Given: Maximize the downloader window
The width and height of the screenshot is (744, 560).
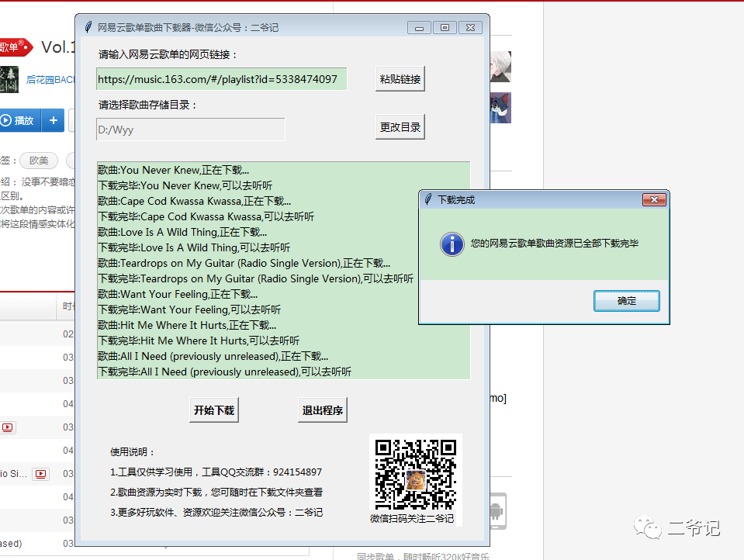Looking at the screenshot, I should 445,27.
